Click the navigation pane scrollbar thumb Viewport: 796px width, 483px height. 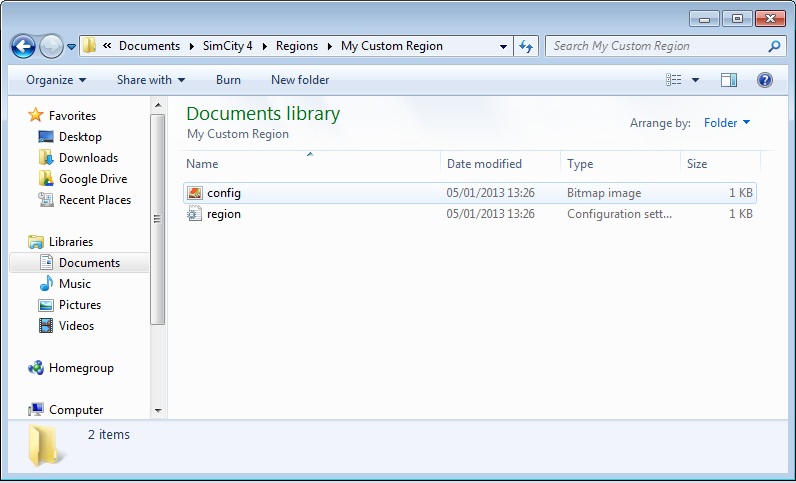157,219
